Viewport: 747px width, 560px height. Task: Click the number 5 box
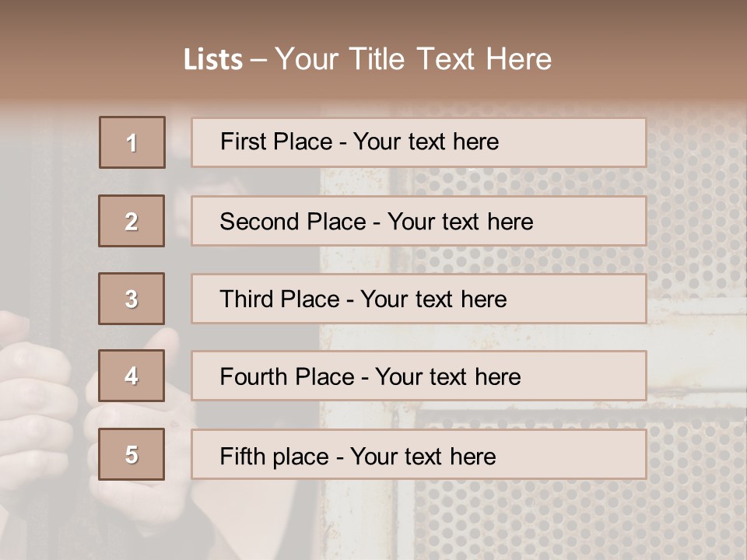[x=132, y=454]
